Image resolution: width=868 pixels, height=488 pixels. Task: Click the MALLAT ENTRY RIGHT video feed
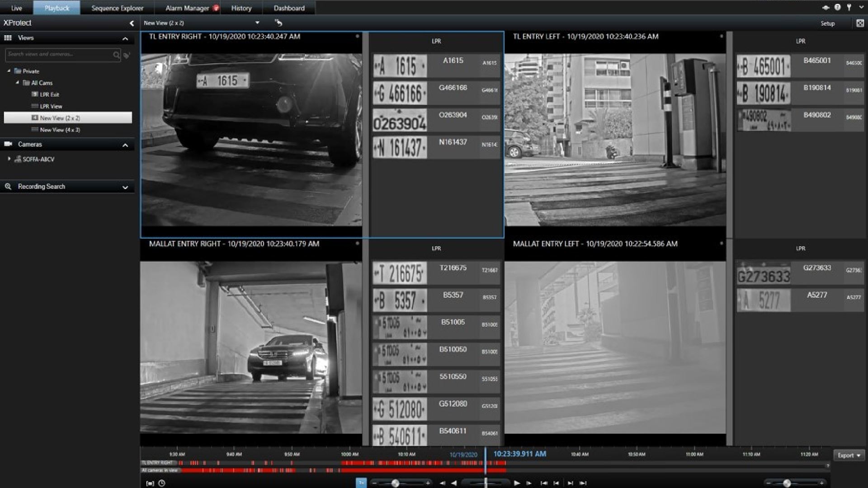click(x=251, y=347)
